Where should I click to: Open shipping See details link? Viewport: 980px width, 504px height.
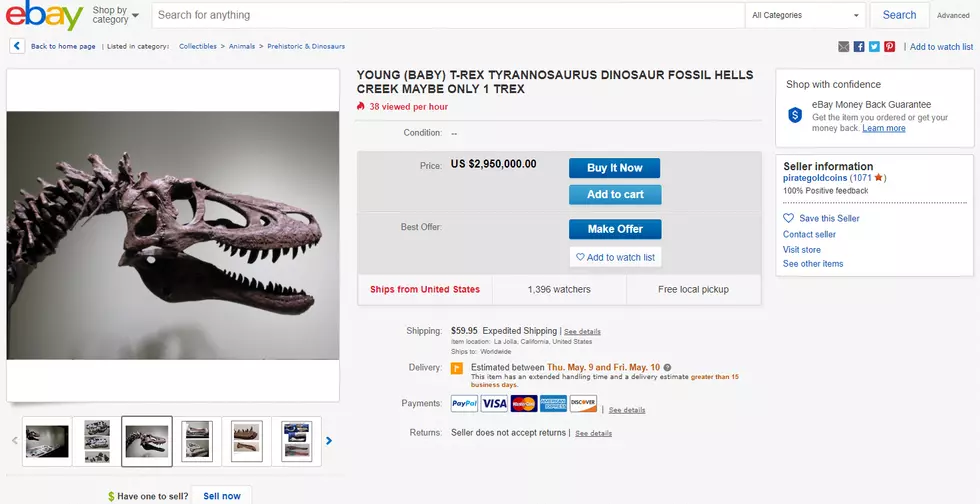point(582,331)
